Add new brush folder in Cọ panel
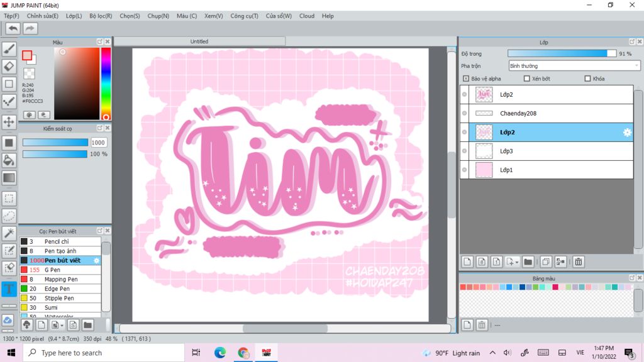644x362 pixels. (87, 325)
